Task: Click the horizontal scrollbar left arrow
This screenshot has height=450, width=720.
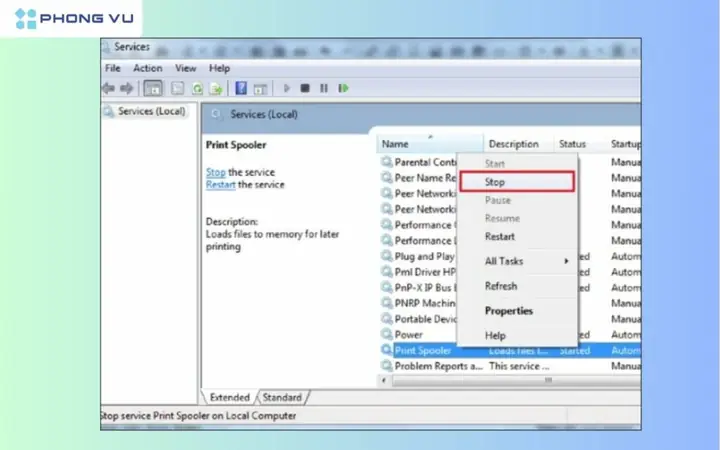Action: click(384, 380)
